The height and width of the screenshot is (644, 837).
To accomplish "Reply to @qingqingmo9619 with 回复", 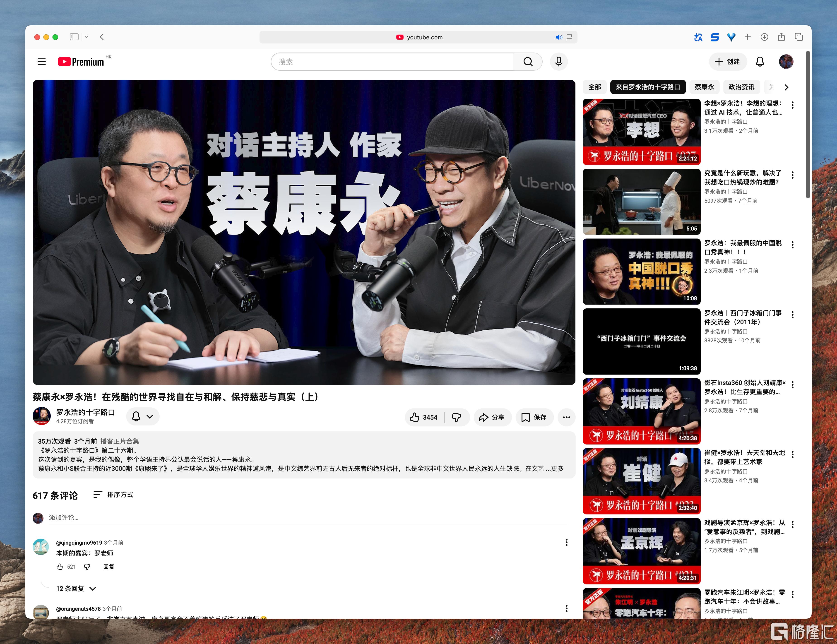I will point(108,567).
